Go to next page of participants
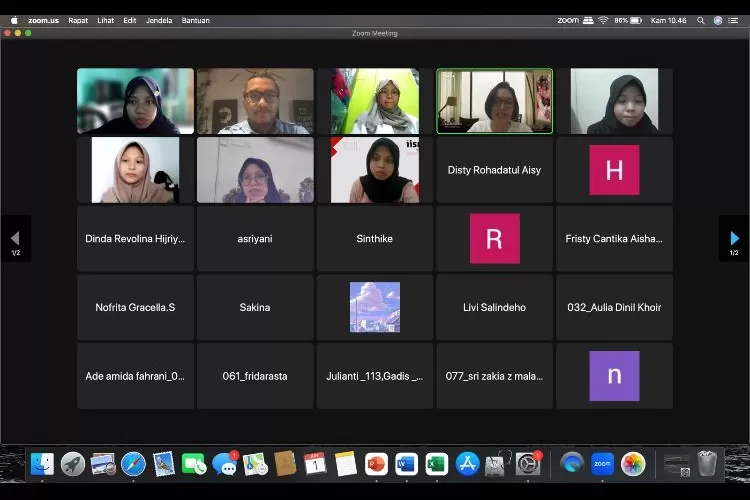 [x=734, y=238]
